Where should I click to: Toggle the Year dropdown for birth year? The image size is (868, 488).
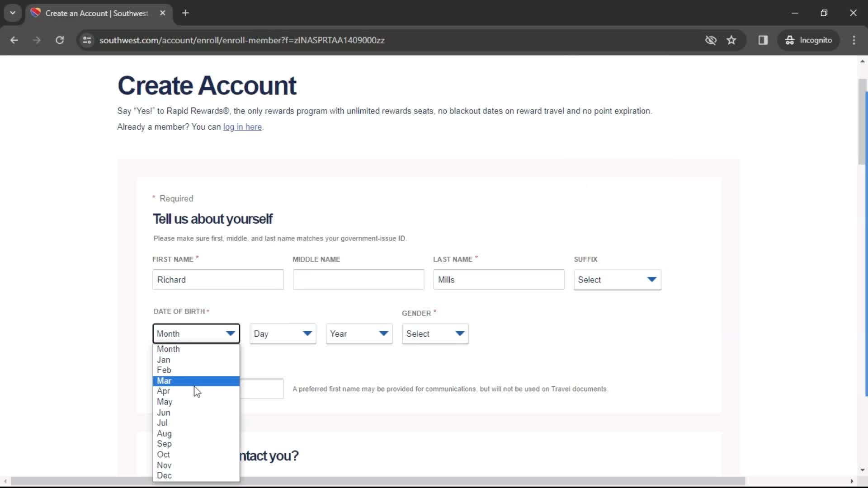pos(359,333)
